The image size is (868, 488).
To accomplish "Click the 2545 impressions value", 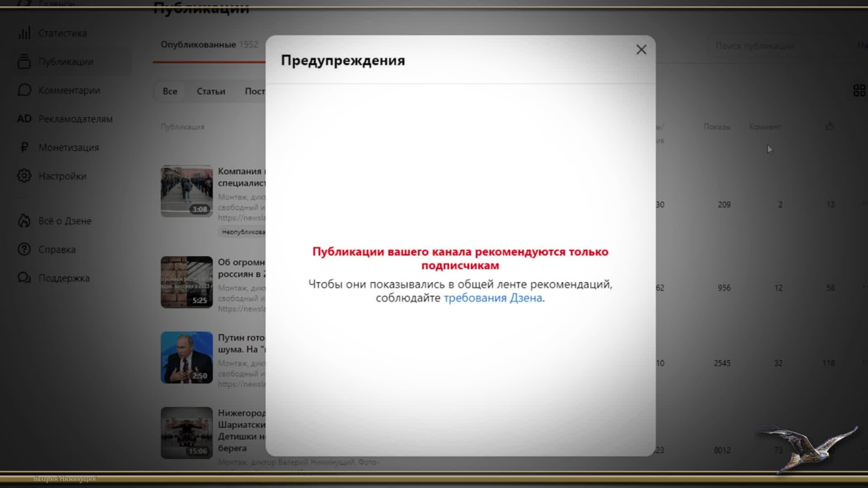I will 722,363.
